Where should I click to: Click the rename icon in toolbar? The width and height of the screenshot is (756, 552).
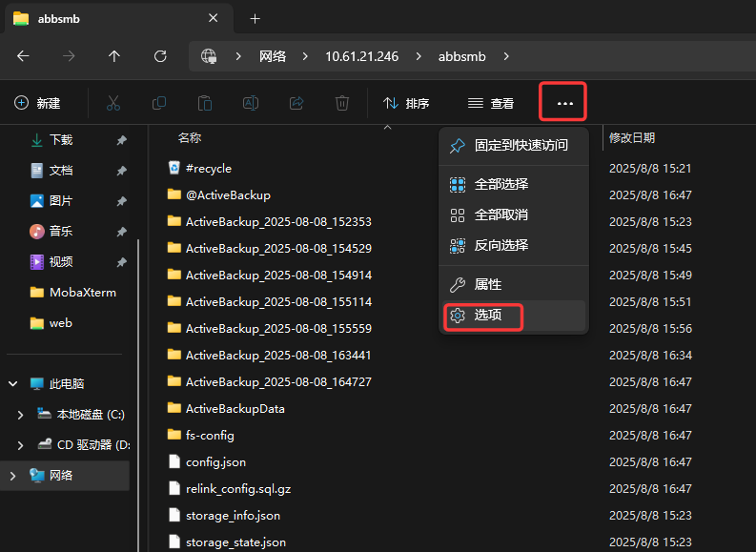click(x=251, y=103)
